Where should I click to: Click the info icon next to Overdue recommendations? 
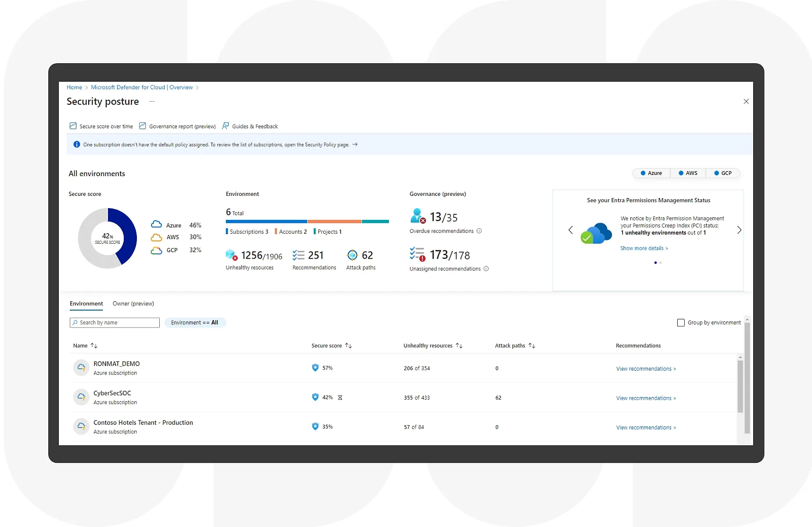[479, 231]
